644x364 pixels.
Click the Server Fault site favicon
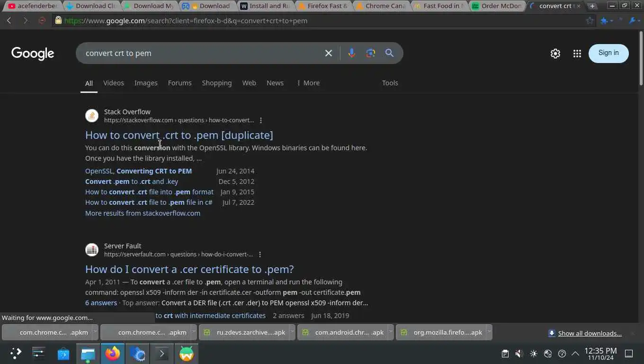[92, 250]
